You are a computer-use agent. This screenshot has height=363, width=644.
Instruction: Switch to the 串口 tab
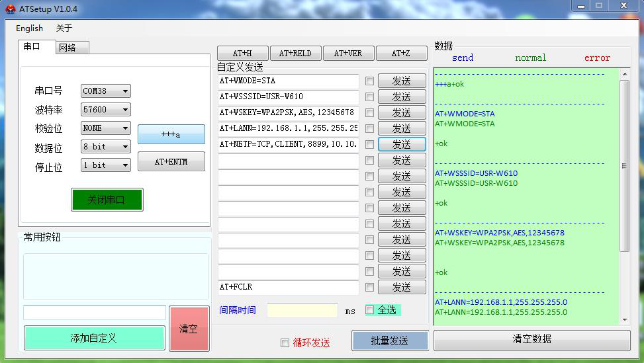pos(36,47)
